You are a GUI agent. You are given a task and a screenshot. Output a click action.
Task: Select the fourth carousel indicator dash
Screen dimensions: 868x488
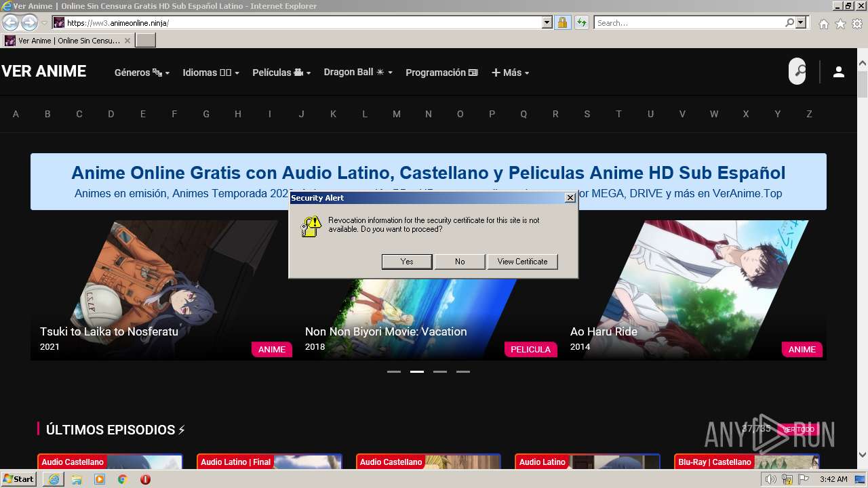tap(463, 371)
